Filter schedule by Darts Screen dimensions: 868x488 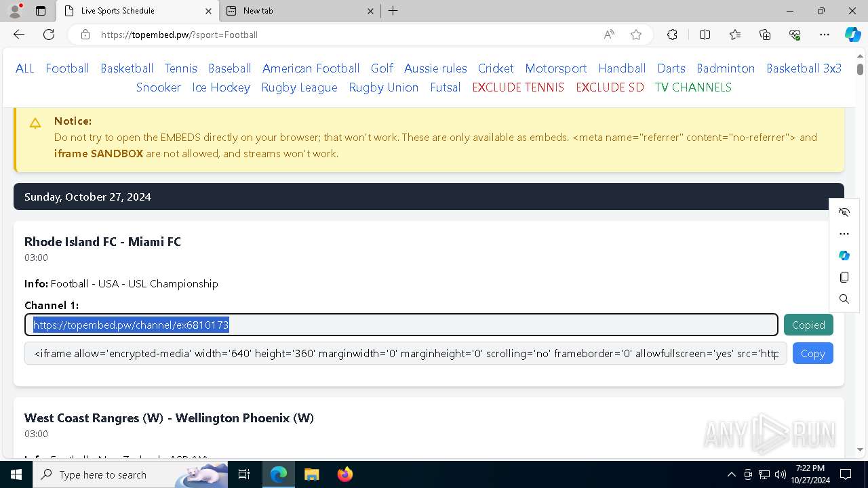point(671,68)
